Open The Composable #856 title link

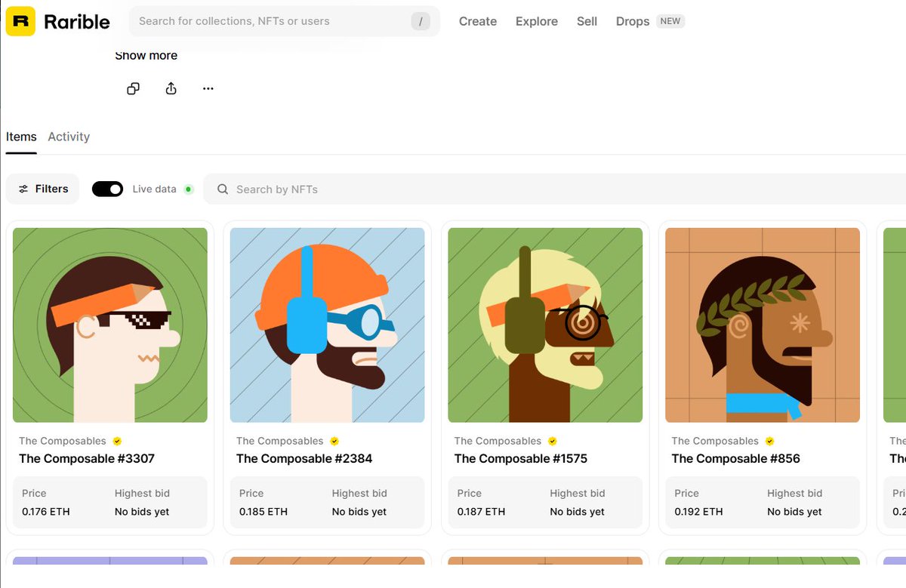tap(736, 458)
